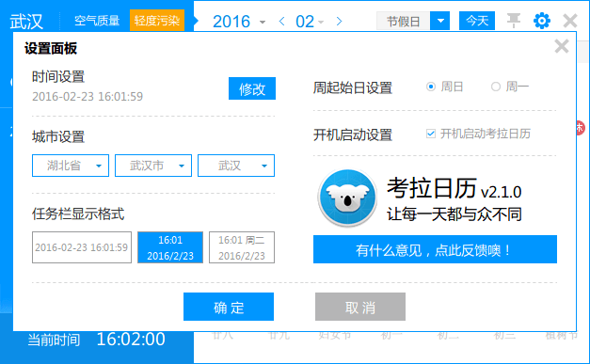The height and width of the screenshot is (364, 590).
Task: Choose 16:01 周二 taskbar display format
Action: click(x=242, y=247)
